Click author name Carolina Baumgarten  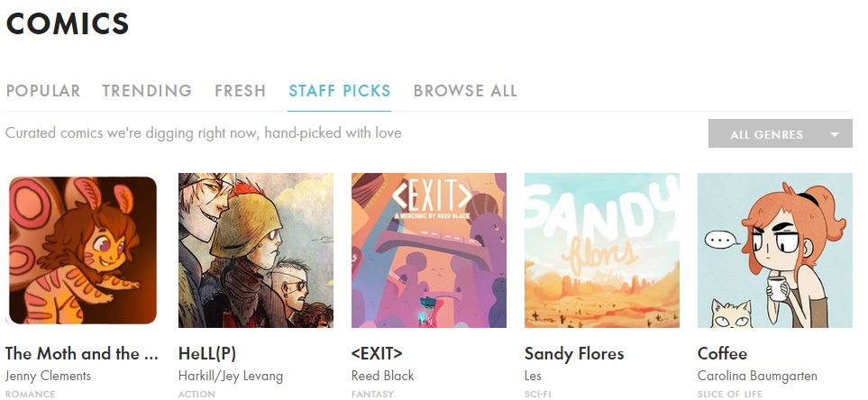(757, 377)
